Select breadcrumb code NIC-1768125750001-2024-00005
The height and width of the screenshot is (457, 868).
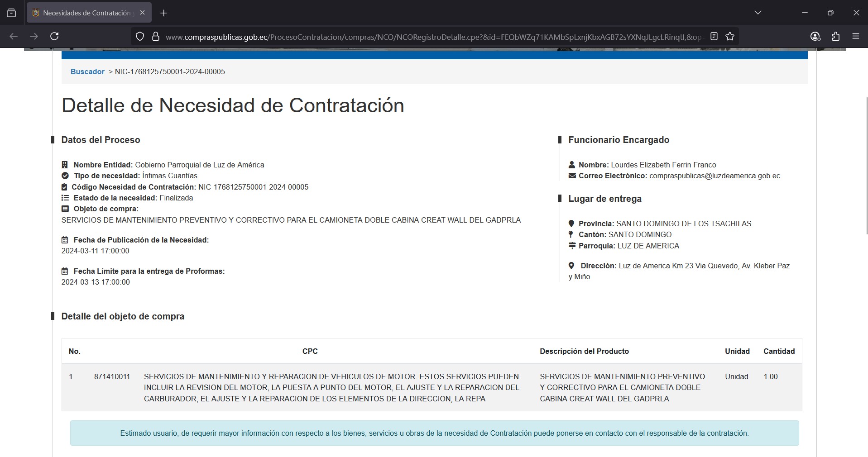pyautogui.click(x=170, y=71)
